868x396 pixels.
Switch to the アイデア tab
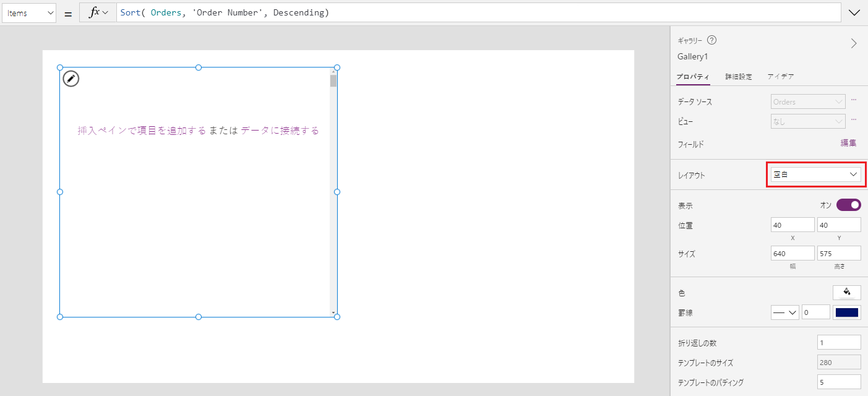coord(781,77)
